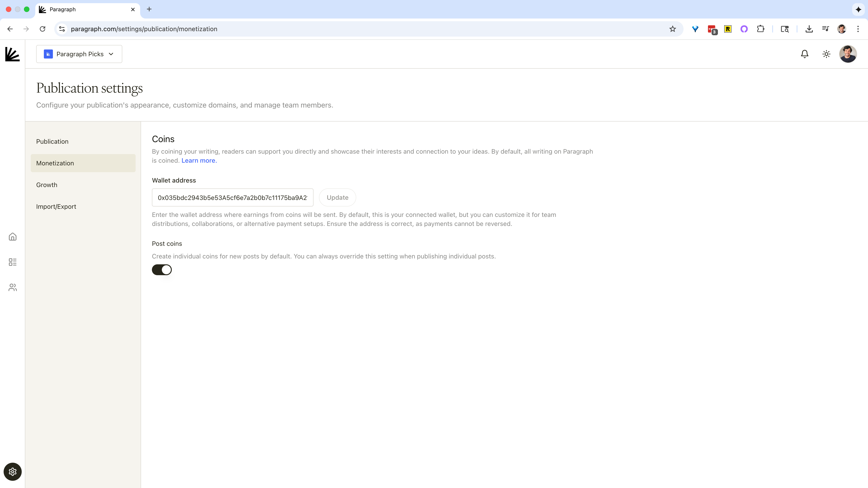Open the notifications bell

click(804, 54)
